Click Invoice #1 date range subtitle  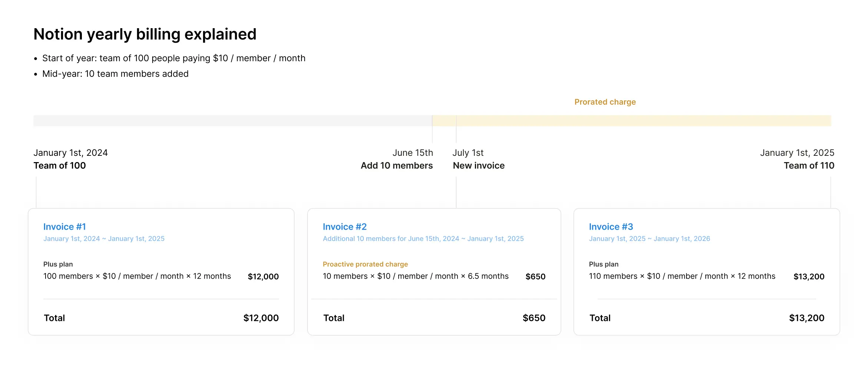104,239
